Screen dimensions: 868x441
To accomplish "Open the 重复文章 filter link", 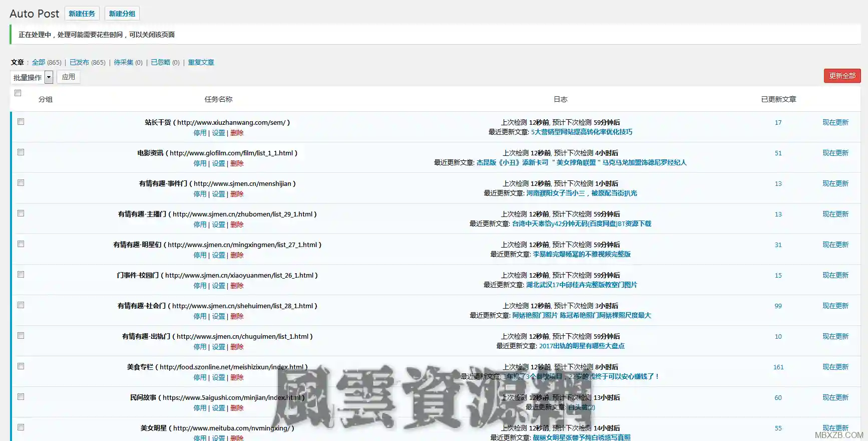I will (201, 62).
